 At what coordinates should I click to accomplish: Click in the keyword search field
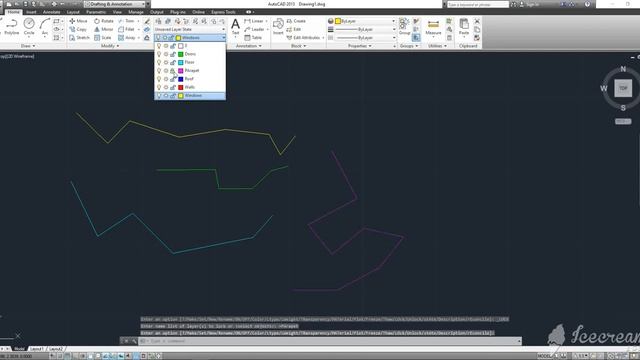coord(478,4)
